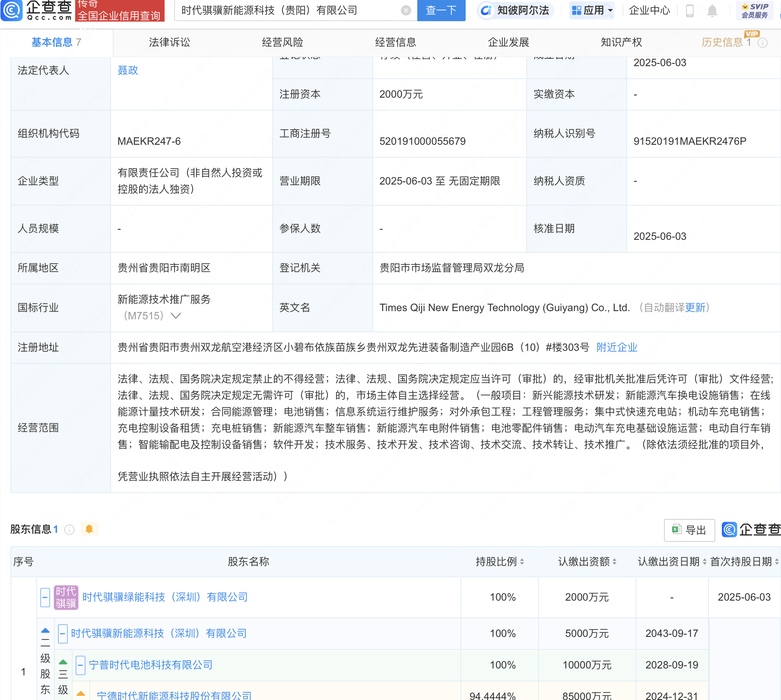Click taxpayer ID 91520191MAEKR2476P
Image resolution: width=781 pixels, height=700 pixels.
690,141
